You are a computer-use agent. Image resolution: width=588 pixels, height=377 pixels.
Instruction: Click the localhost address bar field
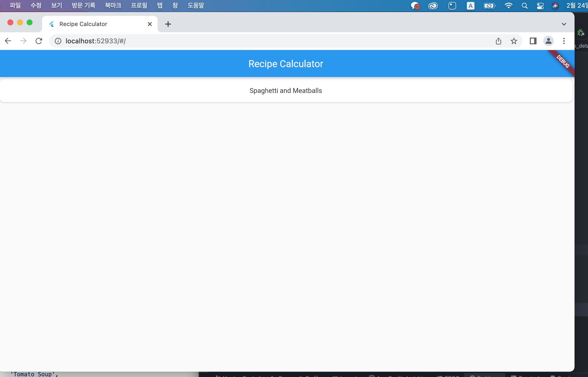click(269, 41)
